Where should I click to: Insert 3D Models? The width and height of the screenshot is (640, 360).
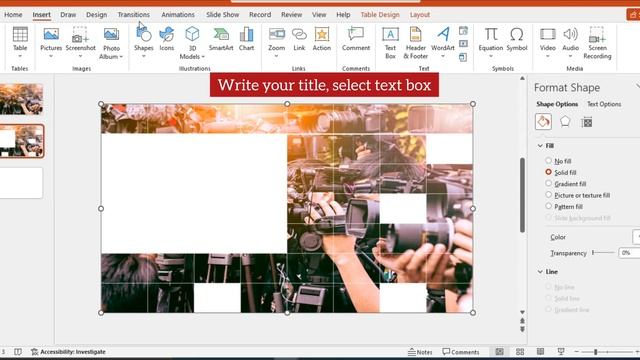192,43
